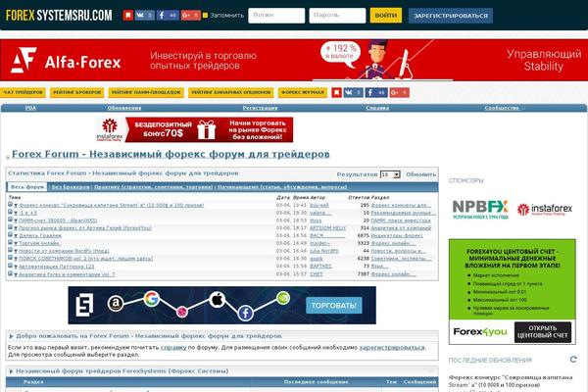Expand the arrow beside Торгуем онлайн topic
The width and height of the screenshot is (588, 392).
pyautogui.click(x=16, y=243)
